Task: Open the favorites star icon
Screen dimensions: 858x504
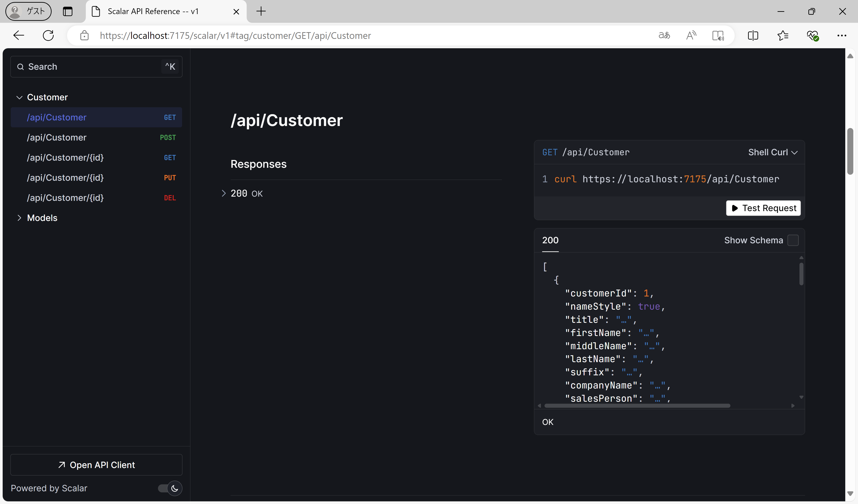Action: [x=783, y=36]
